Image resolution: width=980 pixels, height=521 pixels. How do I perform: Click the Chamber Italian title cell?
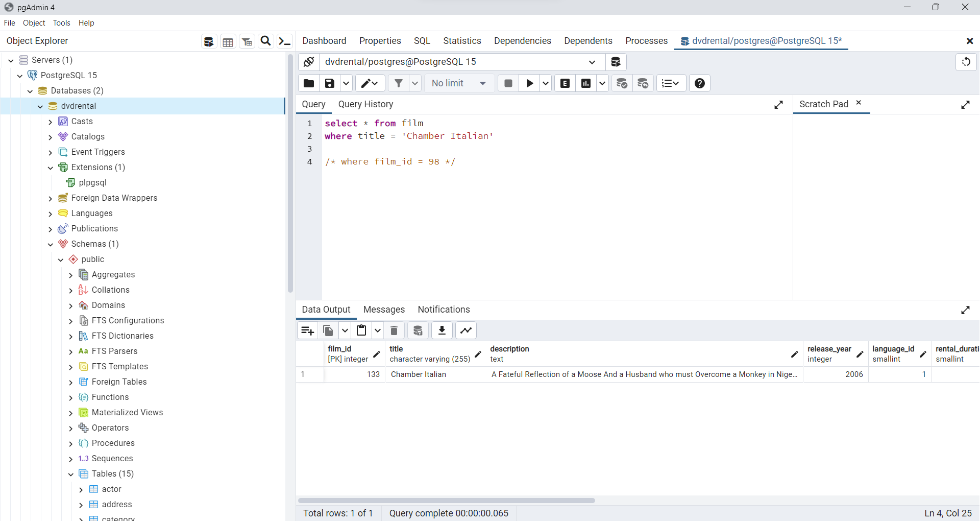(435, 374)
